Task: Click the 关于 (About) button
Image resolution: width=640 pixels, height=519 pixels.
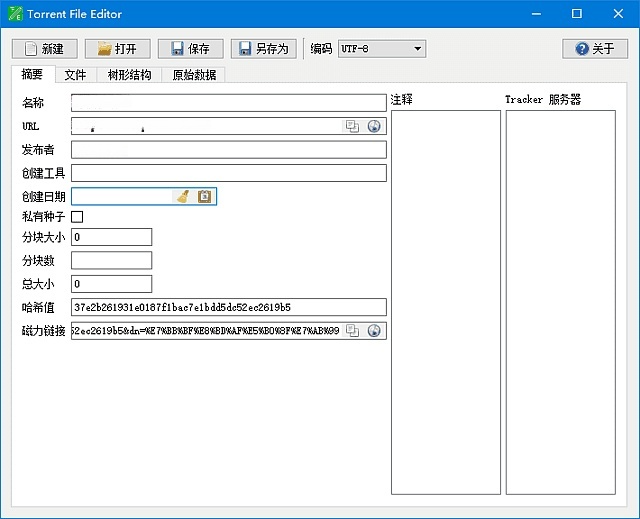Action: click(x=595, y=49)
